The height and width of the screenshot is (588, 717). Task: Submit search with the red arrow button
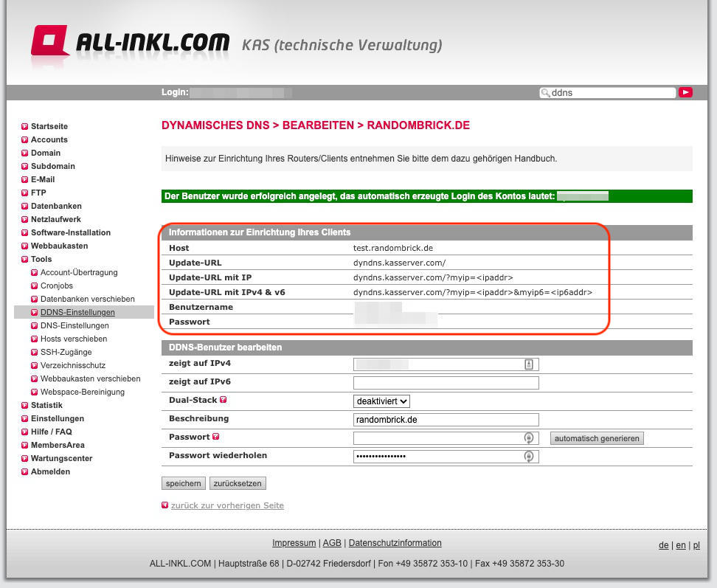(x=685, y=92)
